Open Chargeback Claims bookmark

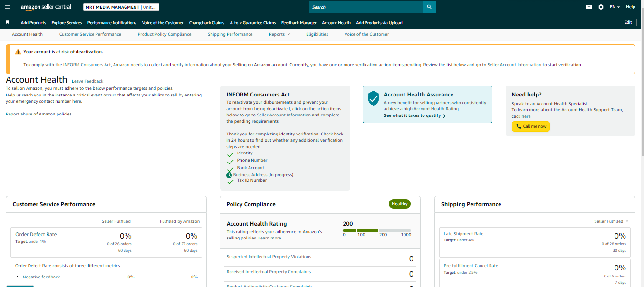tap(207, 23)
